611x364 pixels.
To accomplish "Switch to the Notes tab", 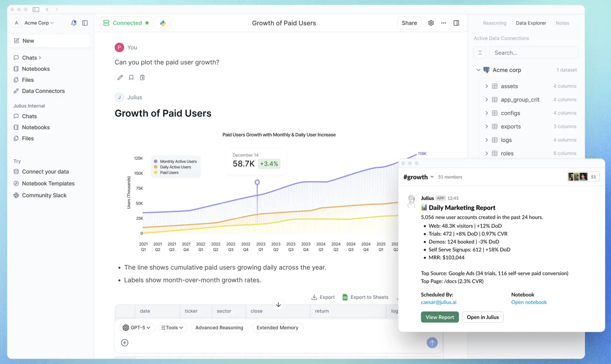I will click(x=562, y=23).
